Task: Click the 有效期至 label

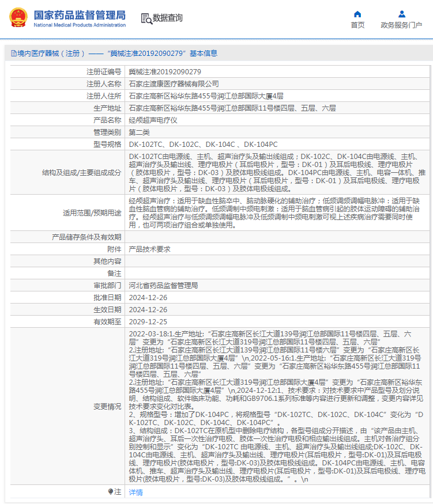Action: [107, 322]
